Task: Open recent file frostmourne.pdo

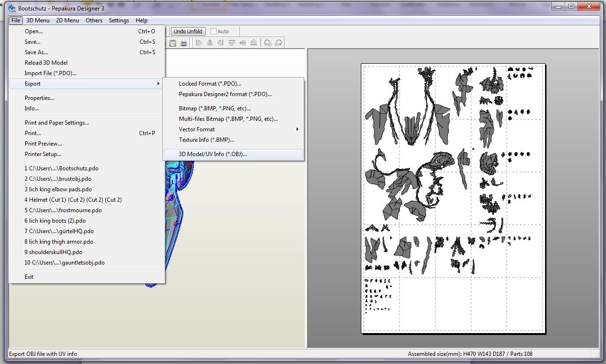Action: [x=87, y=210]
